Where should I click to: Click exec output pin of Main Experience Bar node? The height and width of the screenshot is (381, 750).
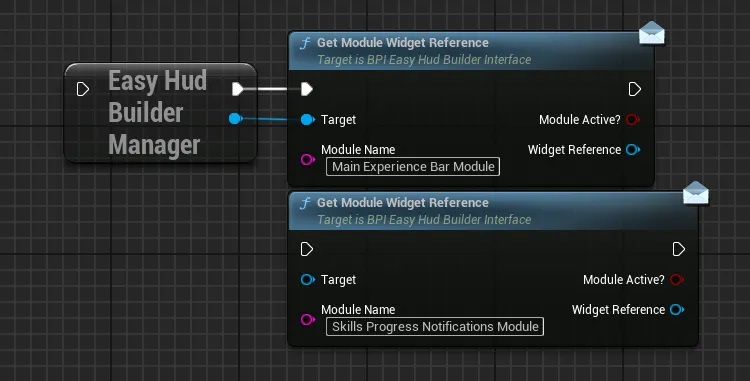635,89
